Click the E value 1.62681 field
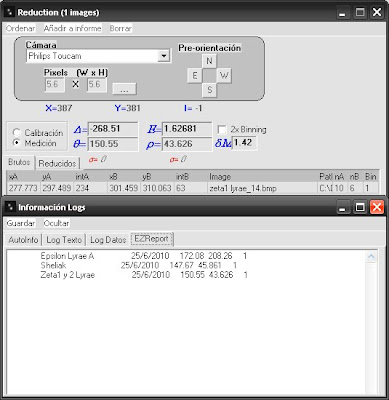Viewport: 389px width, 400px height. tap(187, 129)
